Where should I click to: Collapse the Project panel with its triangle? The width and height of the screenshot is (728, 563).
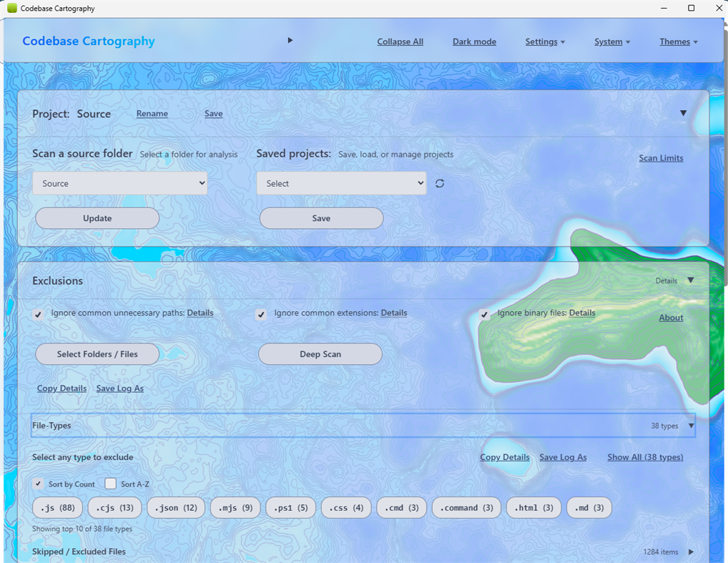click(683, 113)
